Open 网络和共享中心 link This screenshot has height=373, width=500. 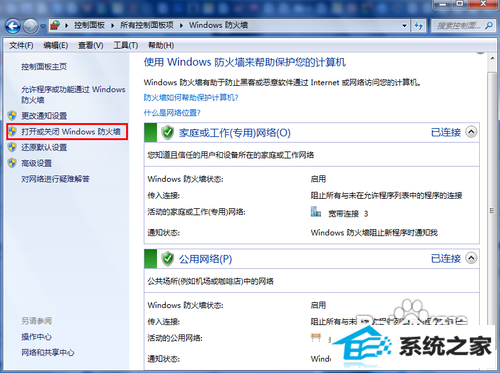pos(48,352)
